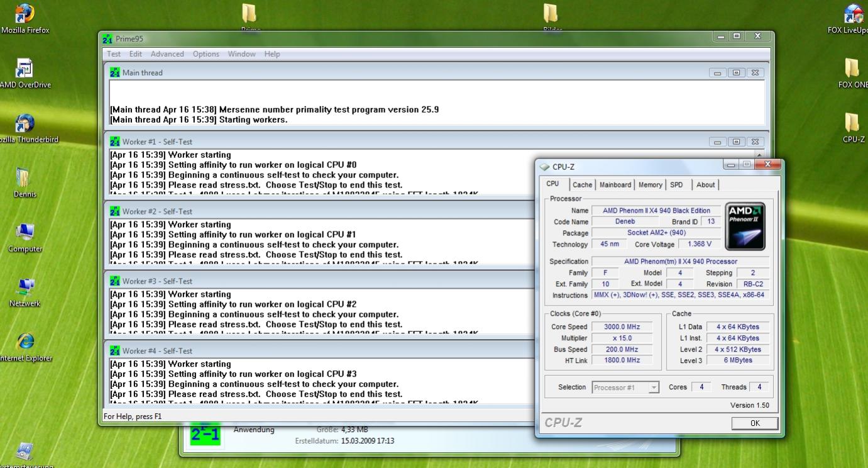The width and height of the screenshot is (868, 468).
Task: Click the OK button in CPU-Z
Action: pos(755,423)
